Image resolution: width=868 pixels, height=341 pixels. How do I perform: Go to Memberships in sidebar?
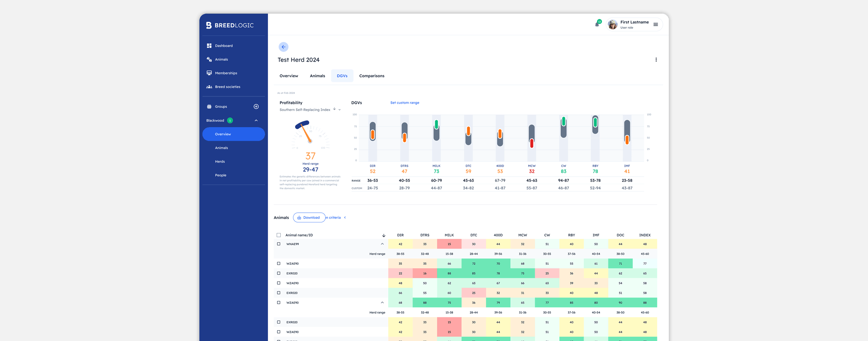pyautogui.click(x=226, y=73)
